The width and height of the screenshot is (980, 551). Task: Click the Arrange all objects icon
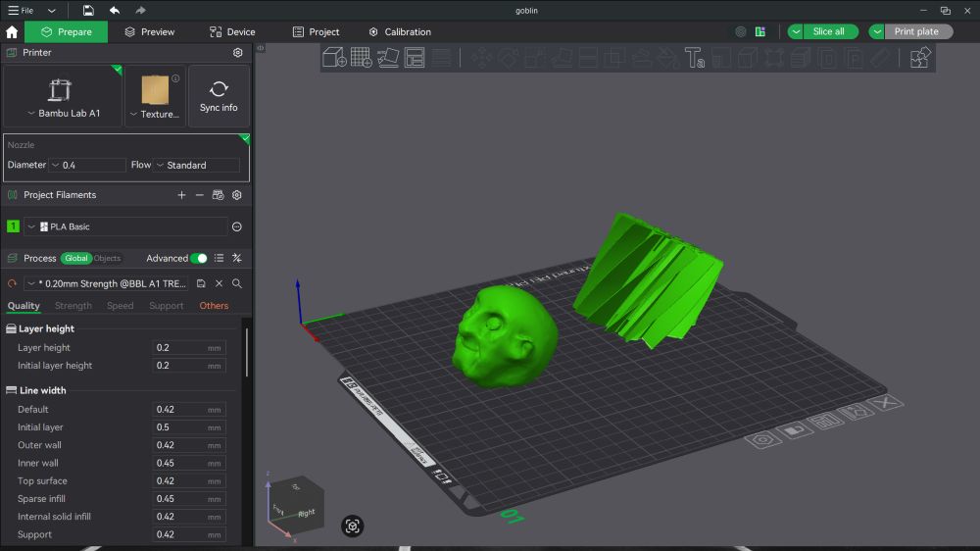coord(415,58)
